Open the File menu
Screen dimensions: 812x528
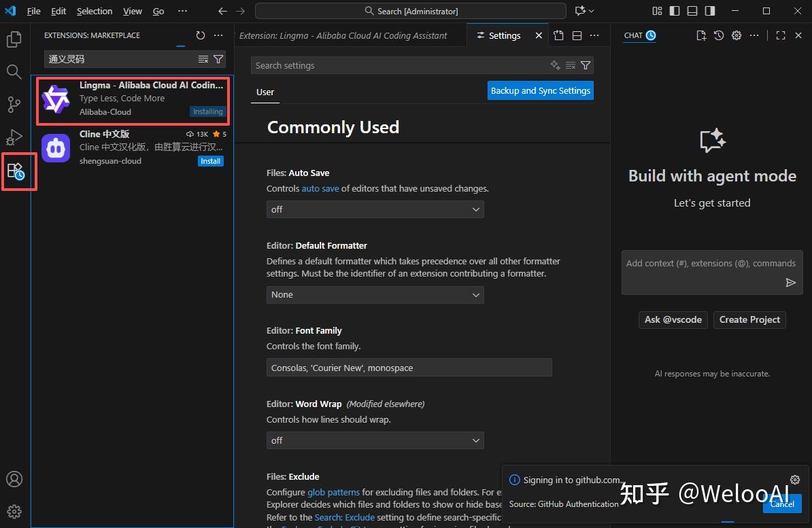(x=33, y=11)
